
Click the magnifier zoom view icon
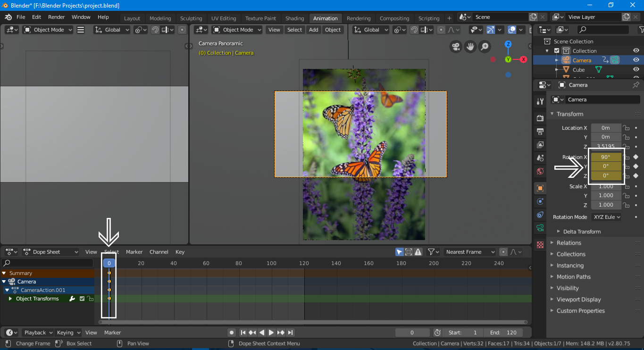(484, 46)
